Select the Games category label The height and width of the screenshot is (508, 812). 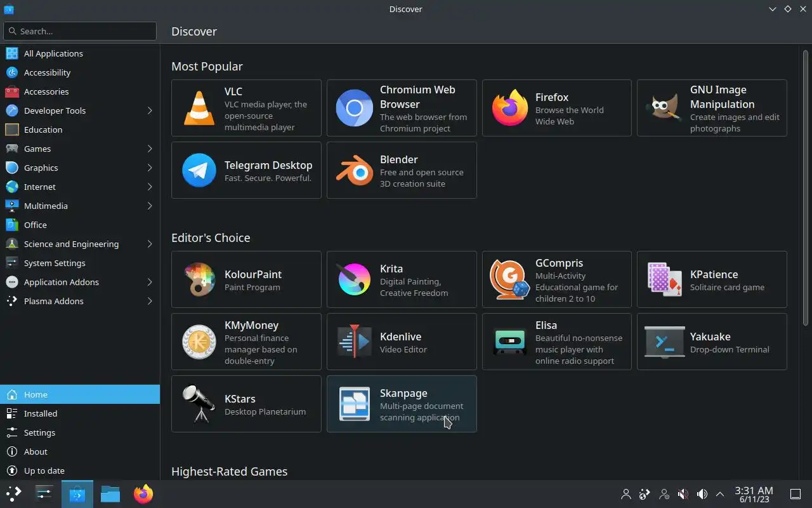tap(37, 149)
